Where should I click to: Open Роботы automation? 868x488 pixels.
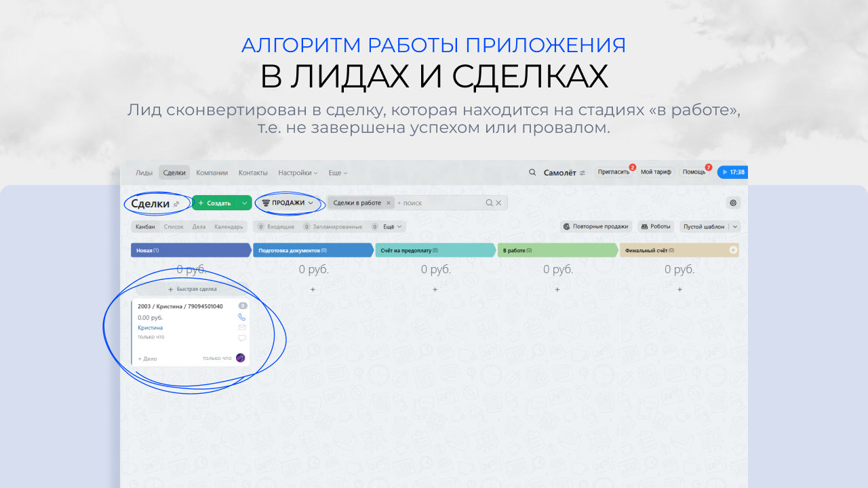click(656, 226)
